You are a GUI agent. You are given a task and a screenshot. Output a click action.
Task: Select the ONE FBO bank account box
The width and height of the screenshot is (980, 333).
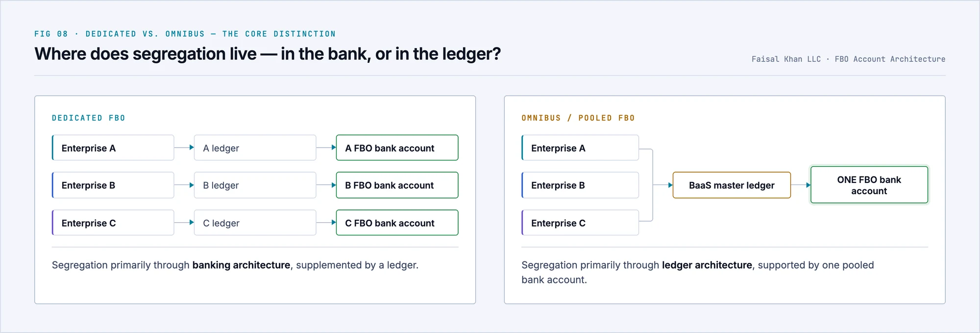(869, 185)
